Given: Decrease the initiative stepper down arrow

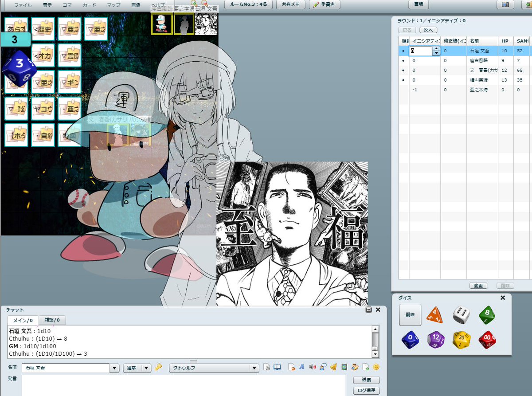Looking at the screenshot, I should point(436,53).
